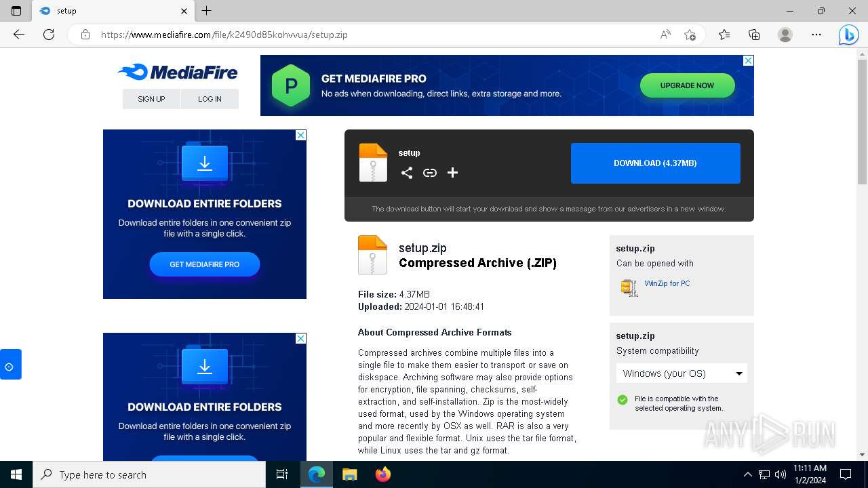Close the second Download Entire Folders ad
The width and height of the screenshot is (868, 488).
pos(300,338)
